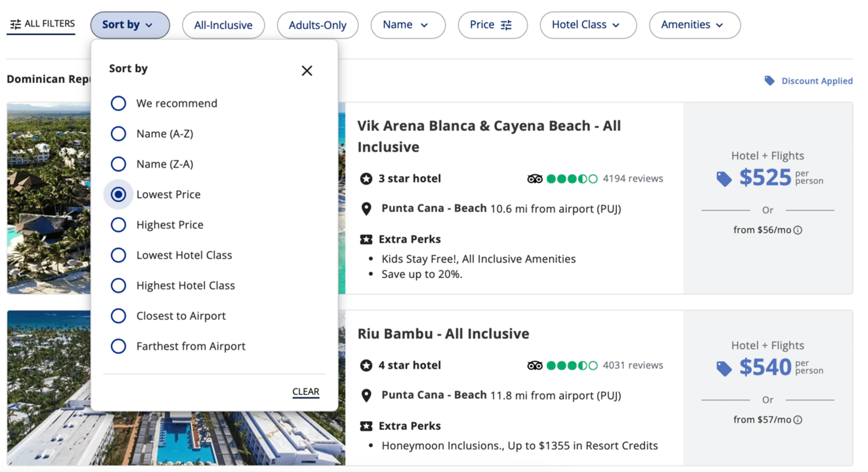Open the Price filter

point(492,25)
